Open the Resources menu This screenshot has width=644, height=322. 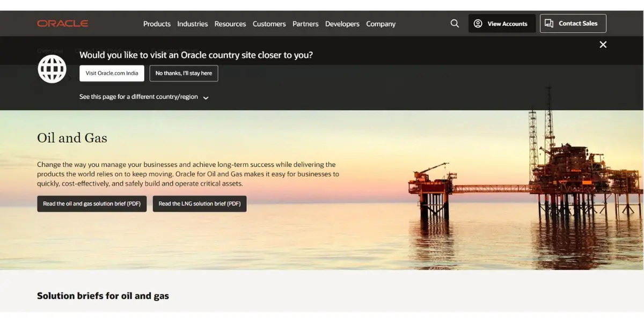click(x=230, y=24)
